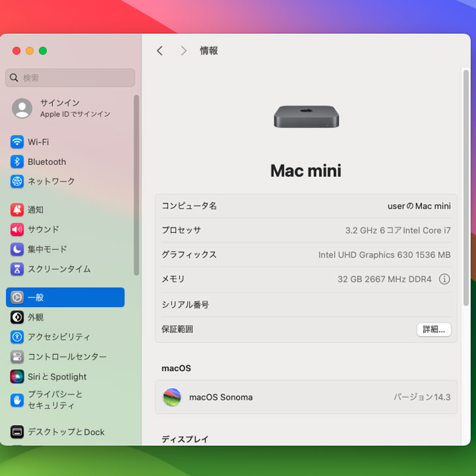Viewport: 476px width, 476px height.
Task: Click the デスクトップと Dock icon
Action: [x=17, y=432]
